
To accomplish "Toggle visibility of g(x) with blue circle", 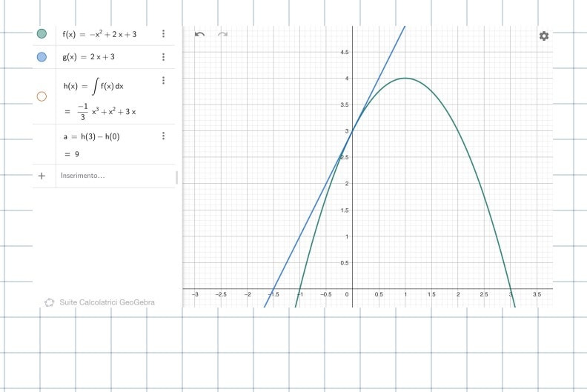I will (42, 57).
